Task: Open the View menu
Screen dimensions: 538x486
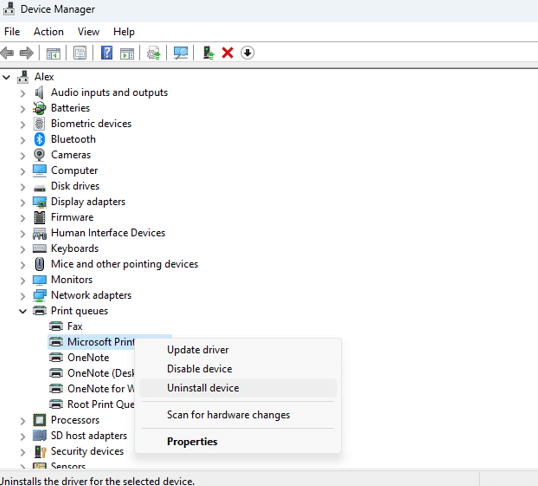Action: pos(89,32)
